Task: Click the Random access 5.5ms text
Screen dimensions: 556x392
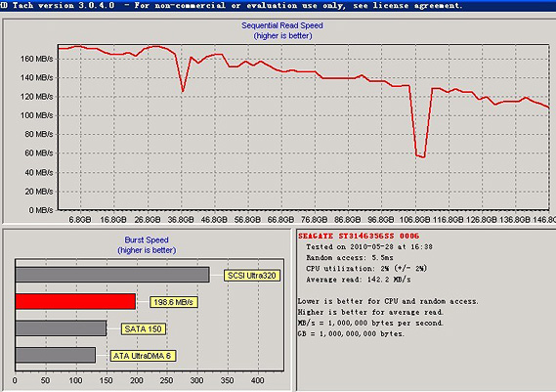Action: coord(350,257)
